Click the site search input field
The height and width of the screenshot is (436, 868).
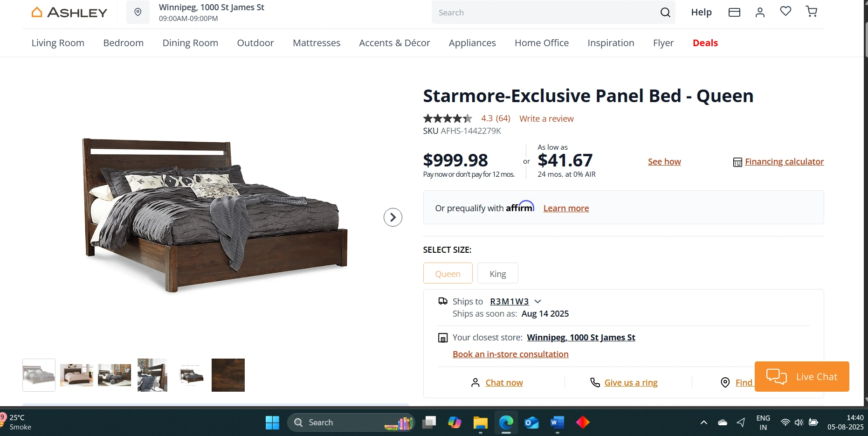click(x=543, y=13)
